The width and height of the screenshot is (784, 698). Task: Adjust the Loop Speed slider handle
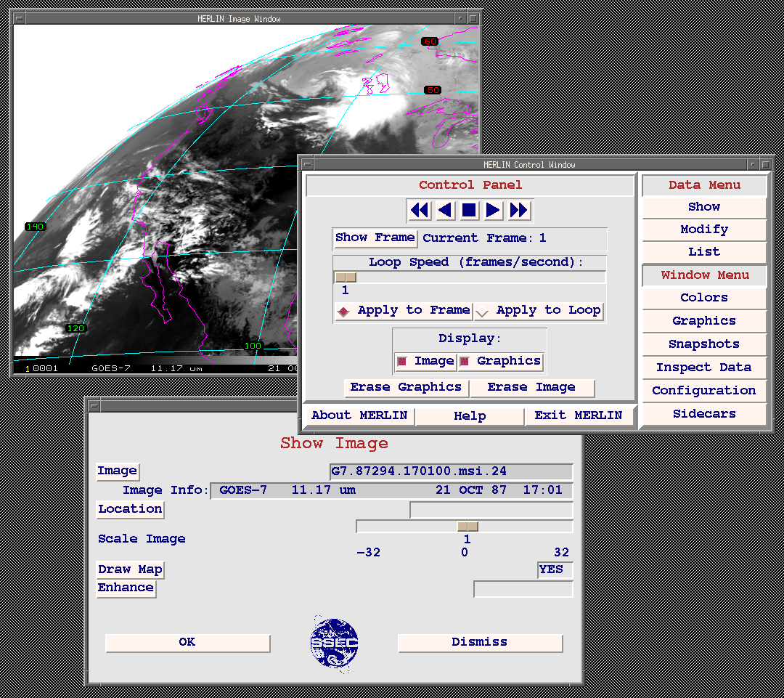coord(346,277)
